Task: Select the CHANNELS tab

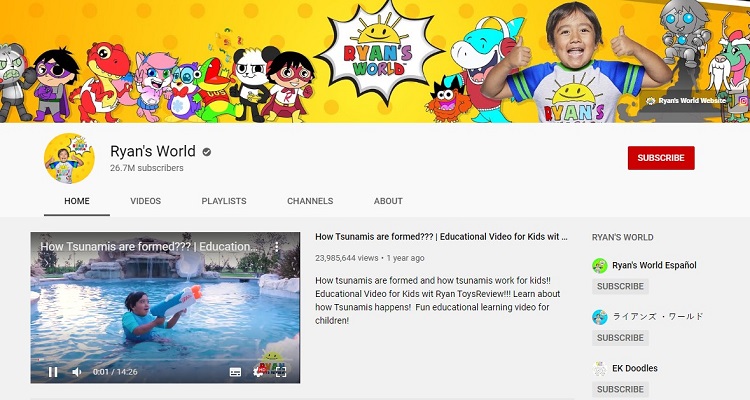Action: click(310, 201)
